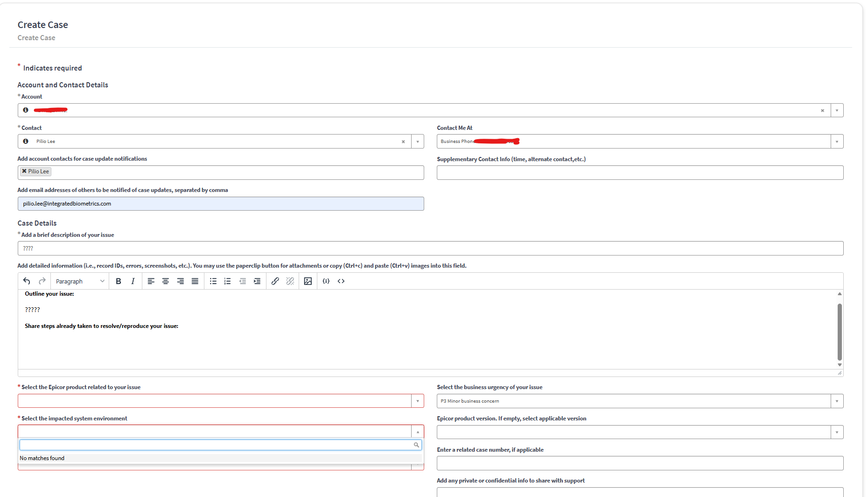
Task: Open the business urgency dropdown
Action: tap(837, 401)
